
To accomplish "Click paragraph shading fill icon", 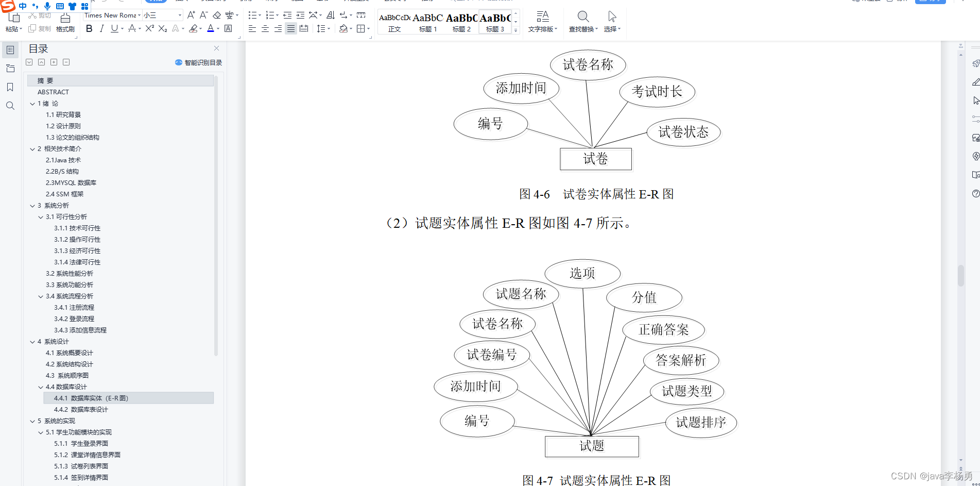I will click(343, 29).
